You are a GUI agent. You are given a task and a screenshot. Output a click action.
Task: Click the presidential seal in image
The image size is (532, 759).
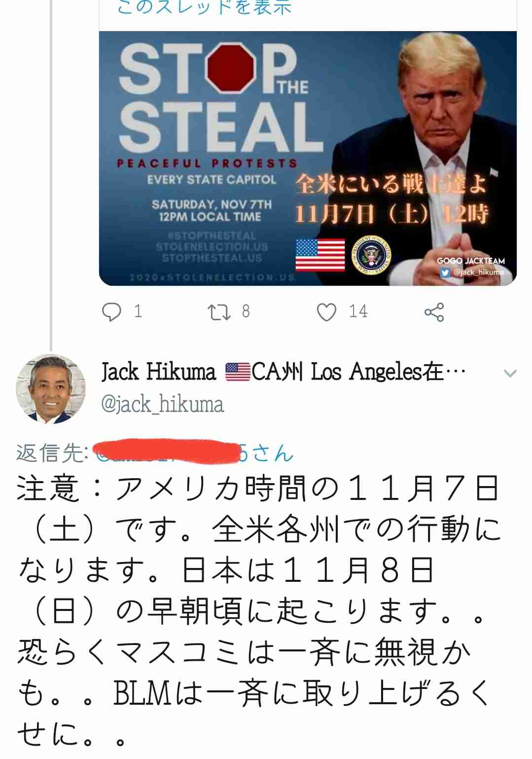(371, 255)
